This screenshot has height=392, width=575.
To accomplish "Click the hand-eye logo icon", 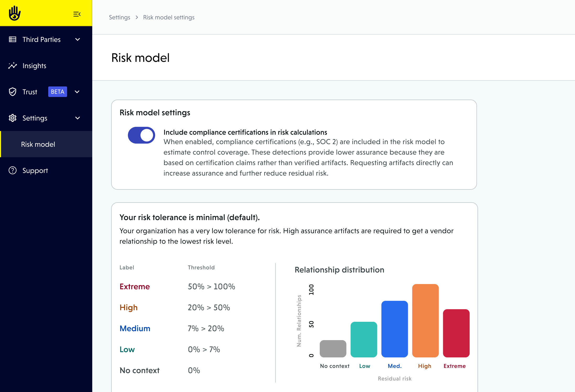I will 15,13.
